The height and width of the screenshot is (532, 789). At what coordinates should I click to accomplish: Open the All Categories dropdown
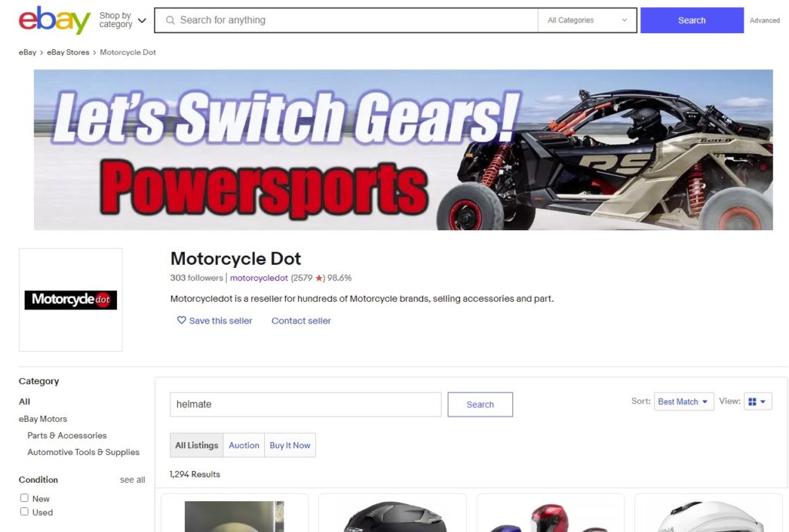pos(587,20)
